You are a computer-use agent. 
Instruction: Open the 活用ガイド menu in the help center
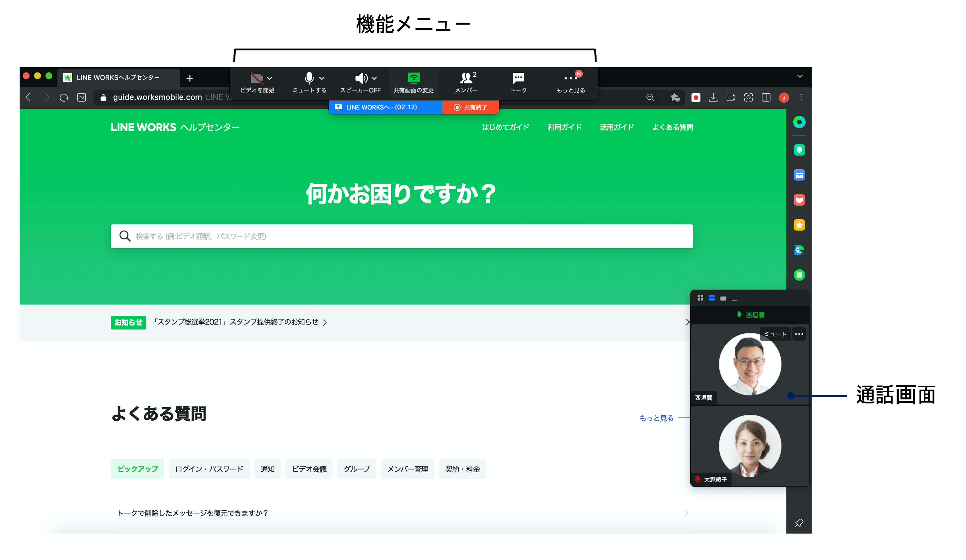[617, 127]
